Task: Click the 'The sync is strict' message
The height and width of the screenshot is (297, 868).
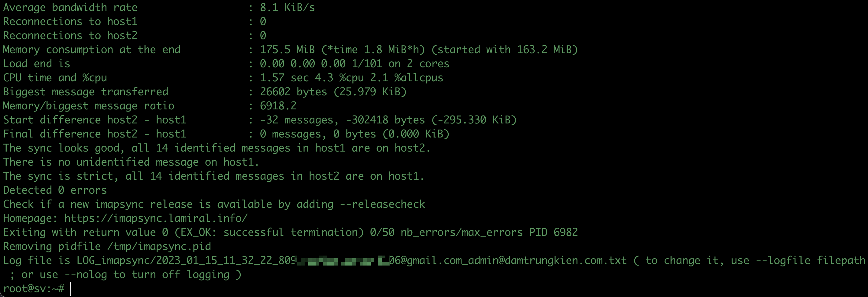Action: tap(213, 176)
